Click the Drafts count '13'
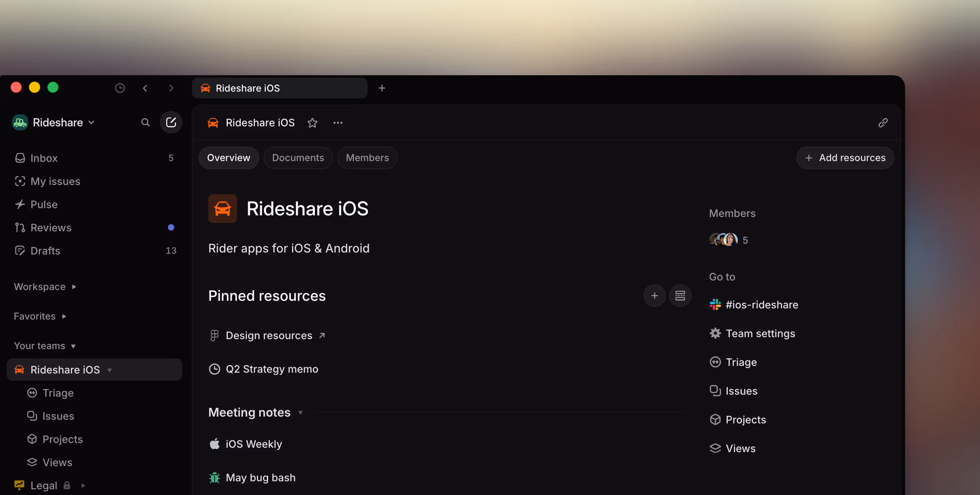 tap(171, 251)
